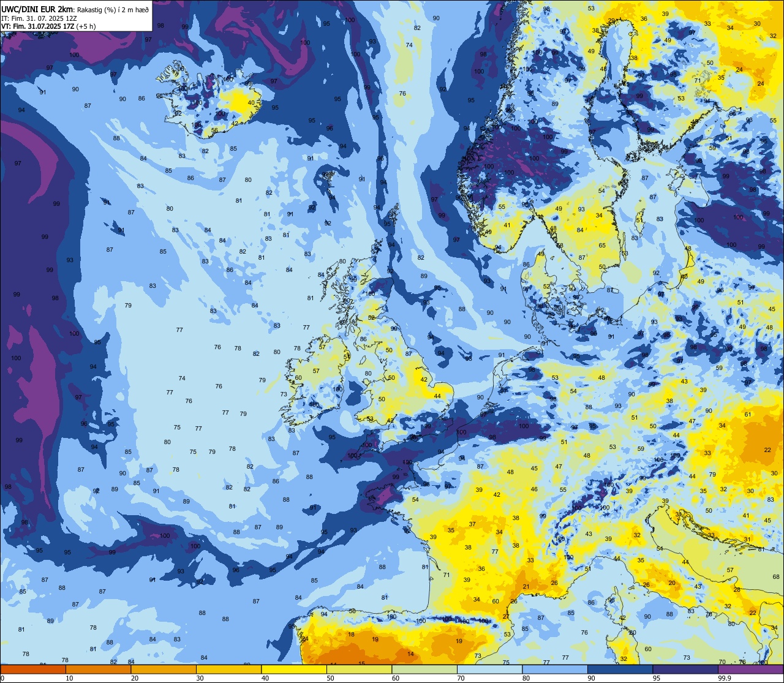Click the 'UWC/DINI EUR 2km' model title

[37, 9]
